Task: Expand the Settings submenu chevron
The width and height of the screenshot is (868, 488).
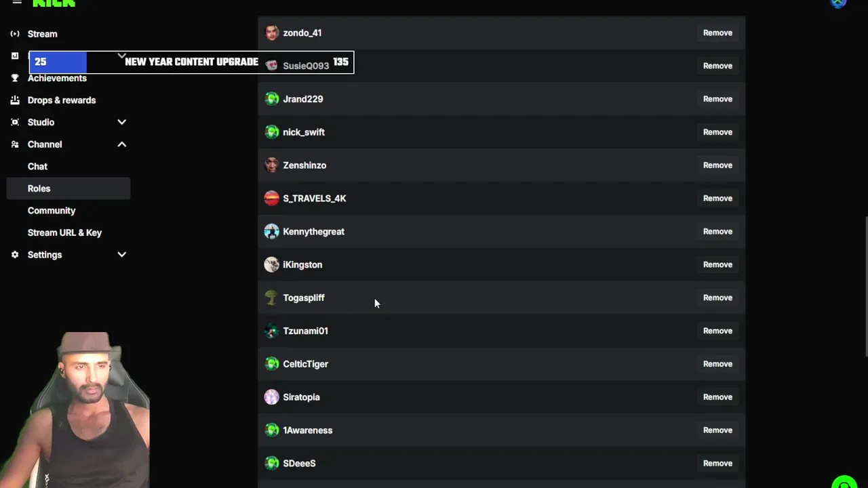Action: 121,255
